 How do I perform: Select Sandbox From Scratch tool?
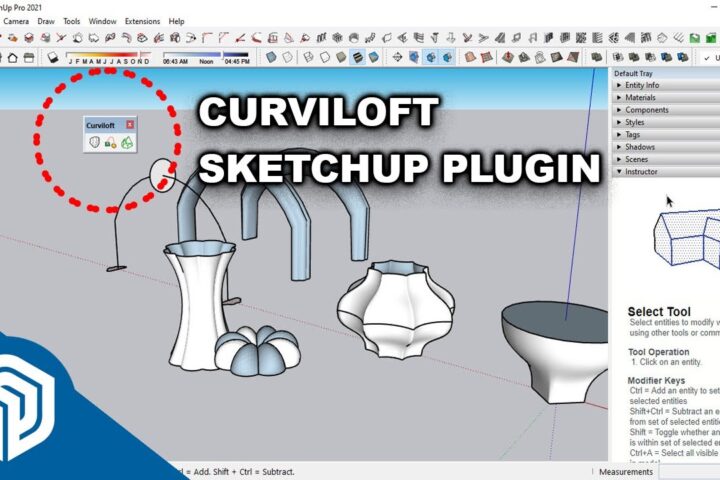[486, 57]
